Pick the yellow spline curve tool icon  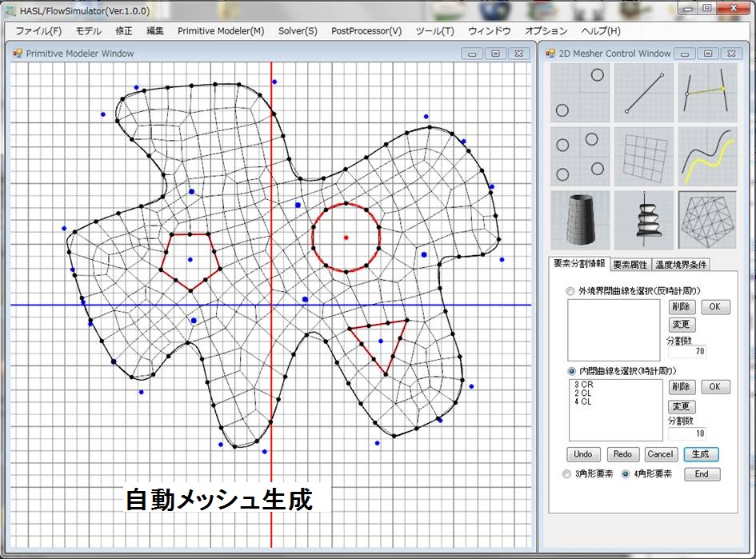click(707, 155)
